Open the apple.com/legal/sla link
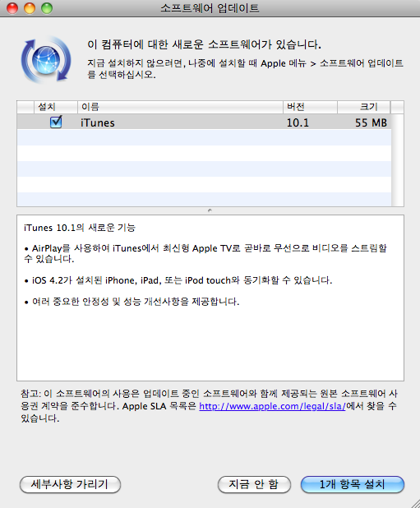Image resolution: width=420 pixels, height=508 pixels. pos(272,406)
